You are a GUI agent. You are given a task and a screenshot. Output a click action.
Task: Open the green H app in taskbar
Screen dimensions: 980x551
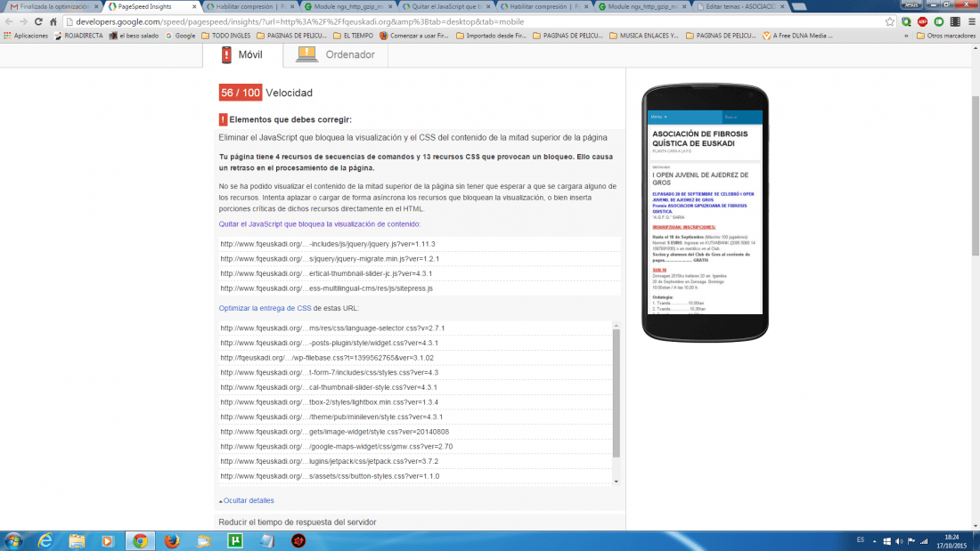235,541
